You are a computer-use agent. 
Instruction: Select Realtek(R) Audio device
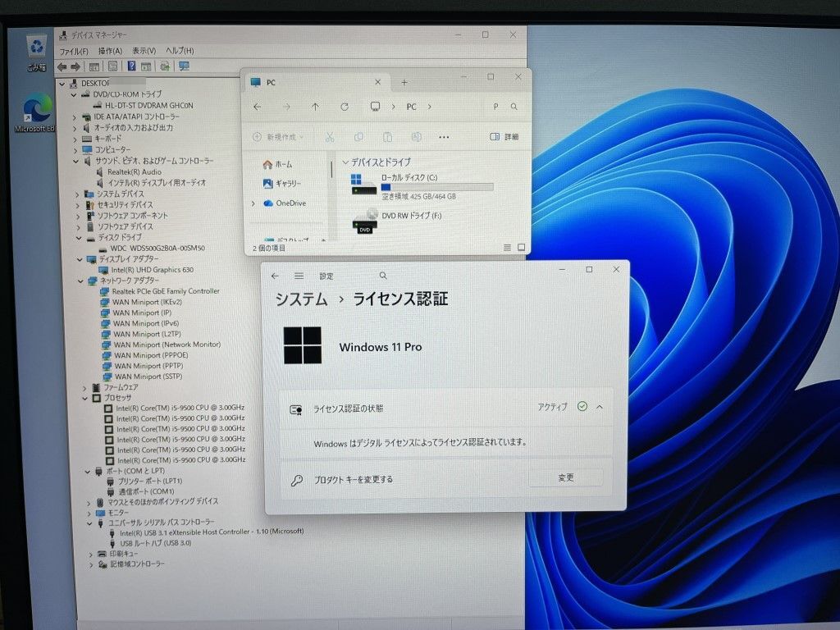[134, 172]
